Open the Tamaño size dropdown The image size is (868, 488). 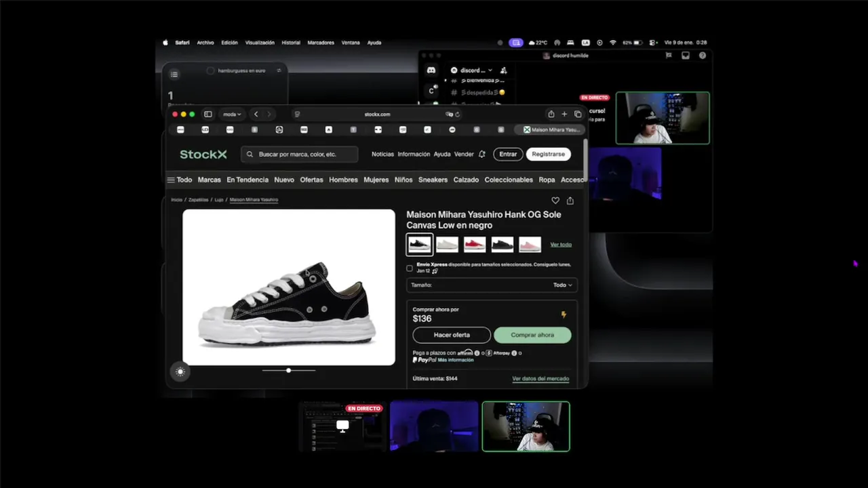coord(492,285)
